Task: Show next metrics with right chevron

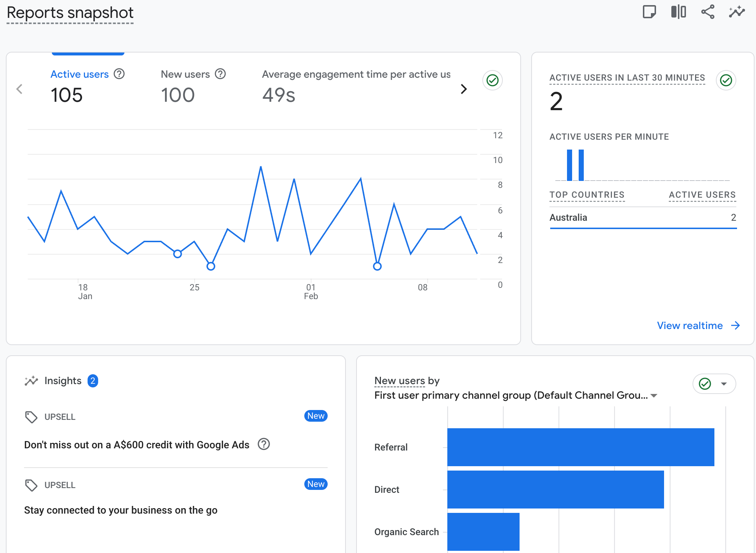Action: (464, 89)
